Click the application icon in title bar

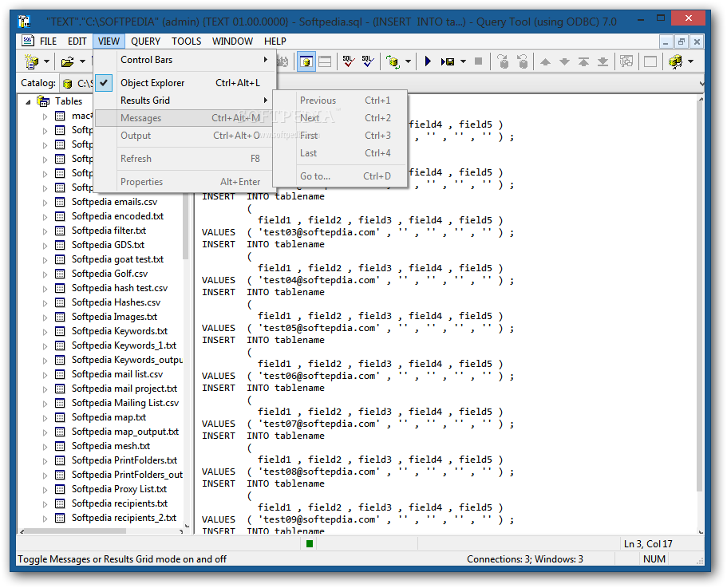click(24, 21)
